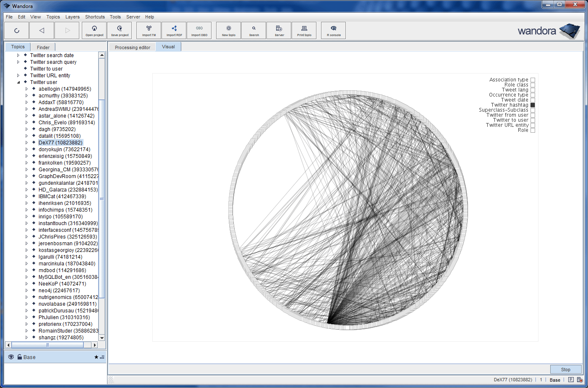588x388 pixels.
Task: Expand the Twitter search date node
Action: tap(18, 55)
